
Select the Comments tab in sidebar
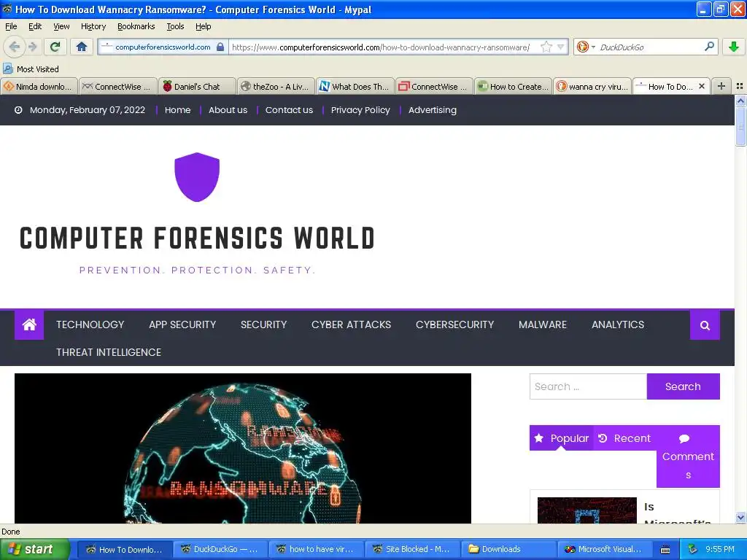(x=688, y=456)
